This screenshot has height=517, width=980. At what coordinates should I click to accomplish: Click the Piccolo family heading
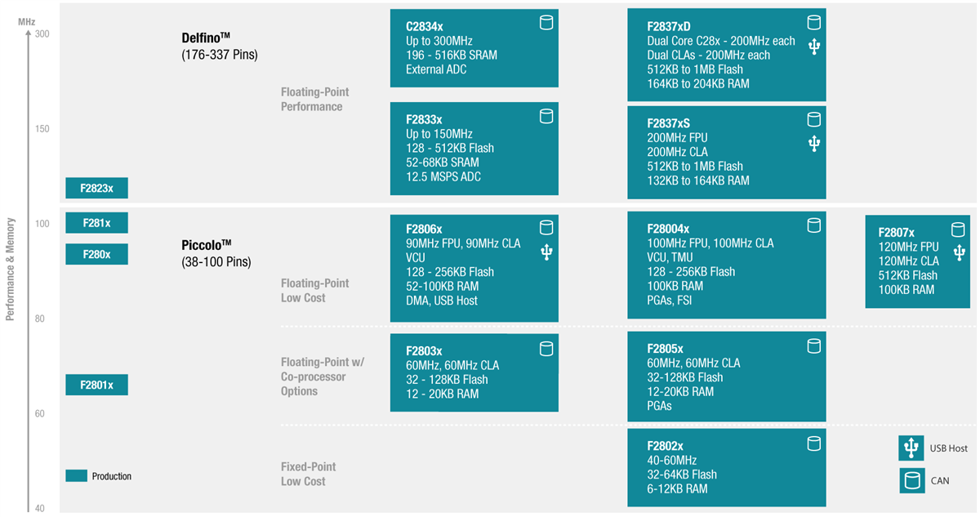[x=206, y=245]
